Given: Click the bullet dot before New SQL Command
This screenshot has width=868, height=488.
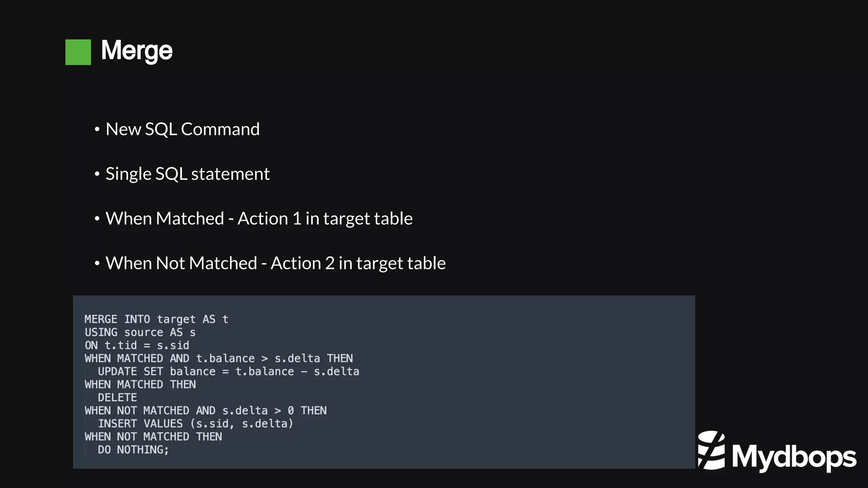Looking at the screenshot, I should coord(97,129).
